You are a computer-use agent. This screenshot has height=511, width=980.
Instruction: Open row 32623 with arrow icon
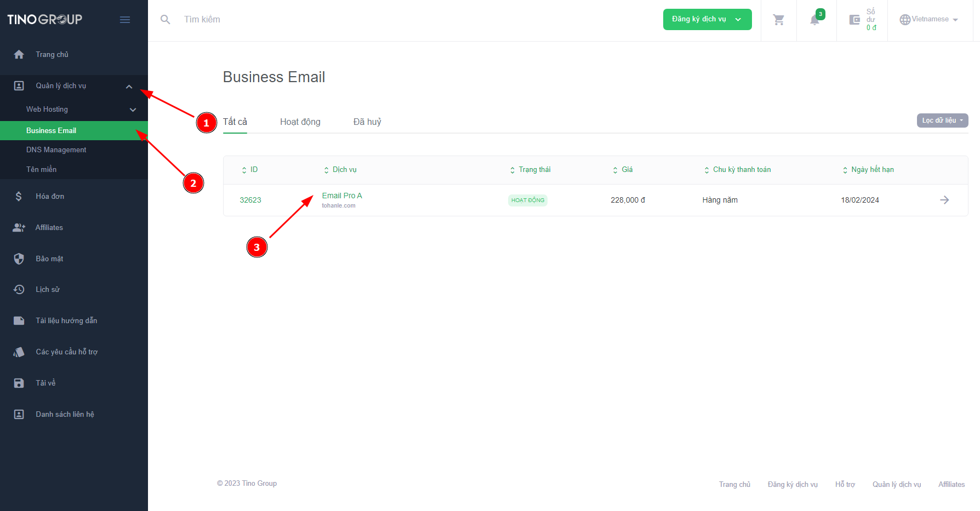click(944, 200)
